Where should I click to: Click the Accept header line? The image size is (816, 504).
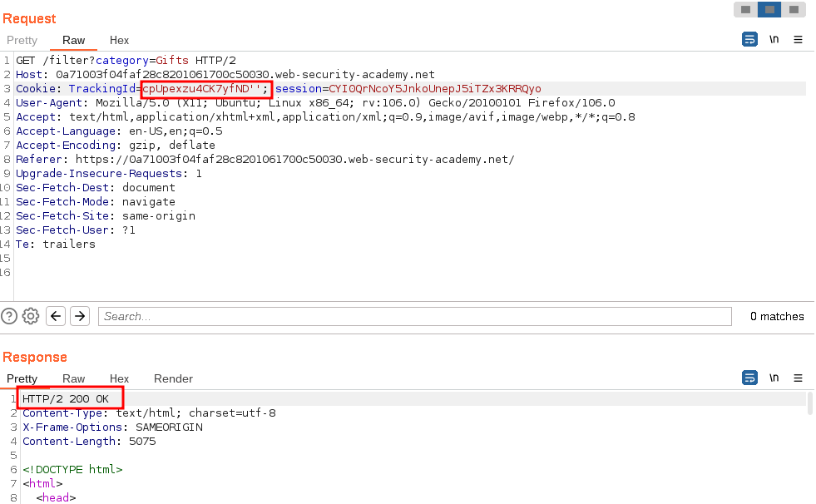[325, 117]
